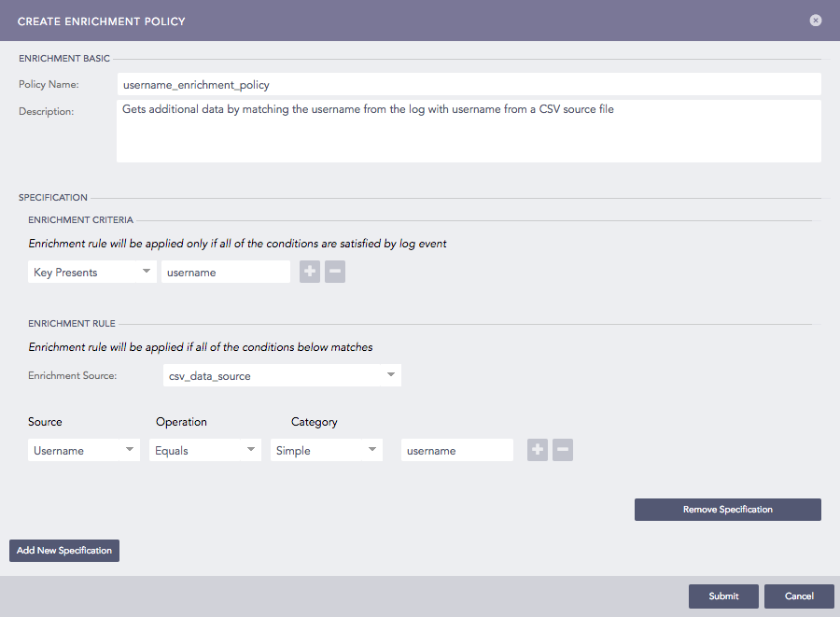Open the Enrichment Source dropdown
Screen dimensions: 840x617
pyautogui.click(x=282, y=374)
